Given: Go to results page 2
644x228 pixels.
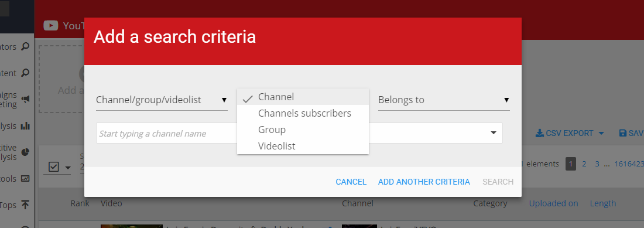Looking at the screenshot, I should tap(584, 164).
